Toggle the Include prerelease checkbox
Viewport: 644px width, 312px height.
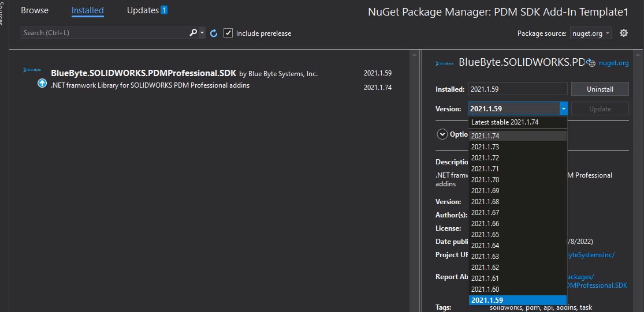pyautogui.click(x=228, y=33)
